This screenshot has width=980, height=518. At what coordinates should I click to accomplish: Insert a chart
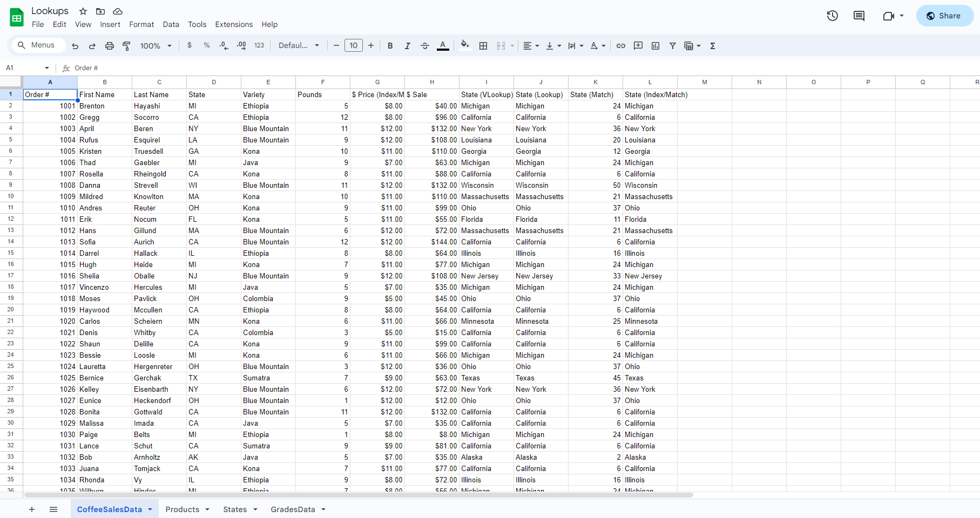coord(655,46)
